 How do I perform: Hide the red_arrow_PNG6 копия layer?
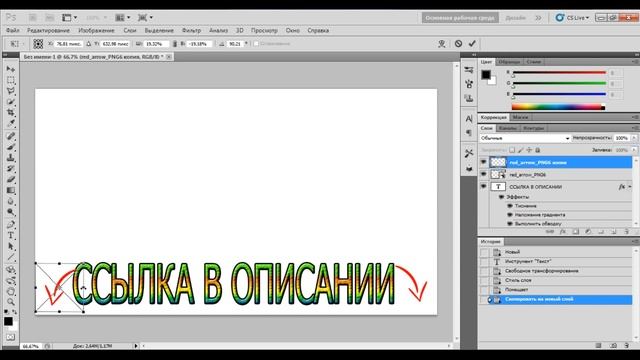(x=483, y=162)
